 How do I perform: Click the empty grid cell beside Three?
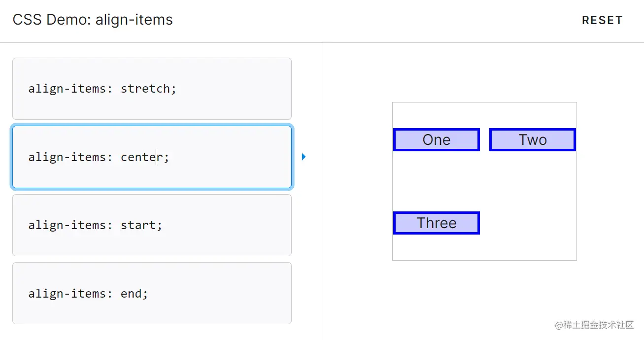(533, 223)
